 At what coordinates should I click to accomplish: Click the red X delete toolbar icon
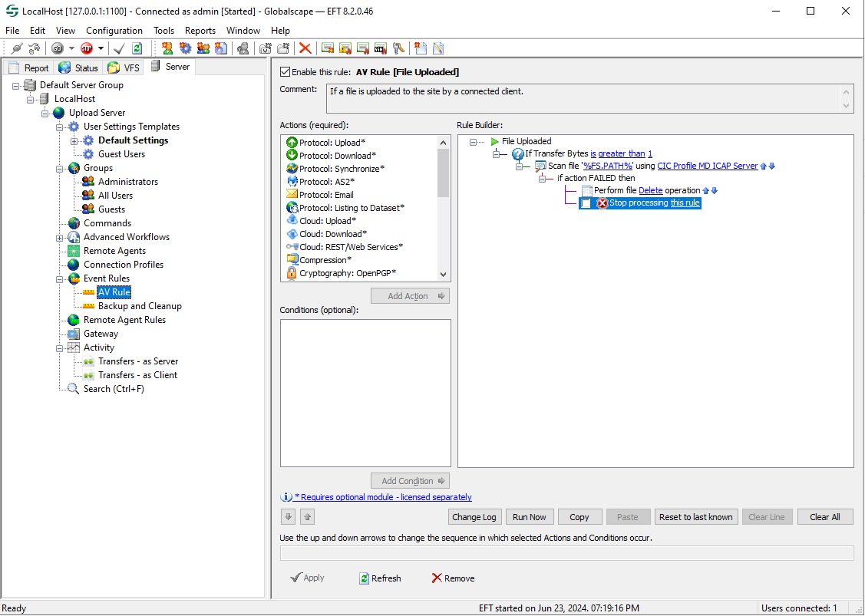305,48
